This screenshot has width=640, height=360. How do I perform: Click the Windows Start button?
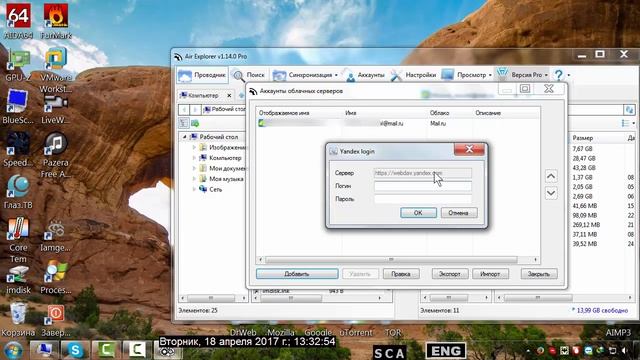tap(13, 351)
